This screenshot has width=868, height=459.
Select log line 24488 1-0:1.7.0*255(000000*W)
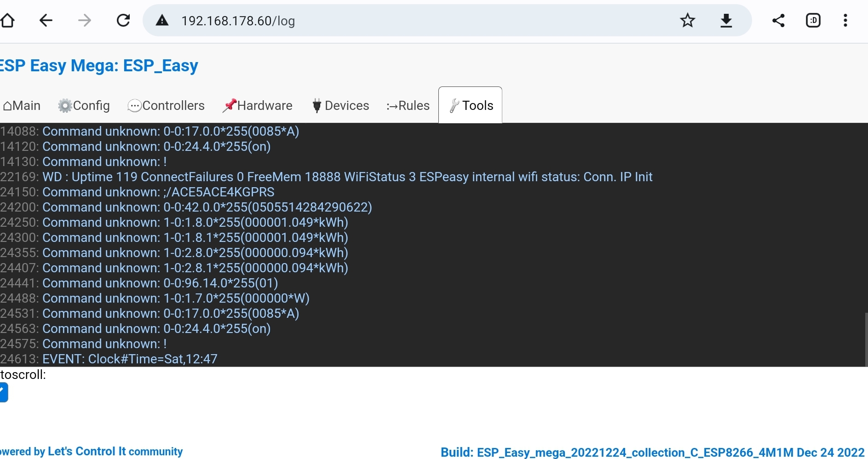point(155,298)
